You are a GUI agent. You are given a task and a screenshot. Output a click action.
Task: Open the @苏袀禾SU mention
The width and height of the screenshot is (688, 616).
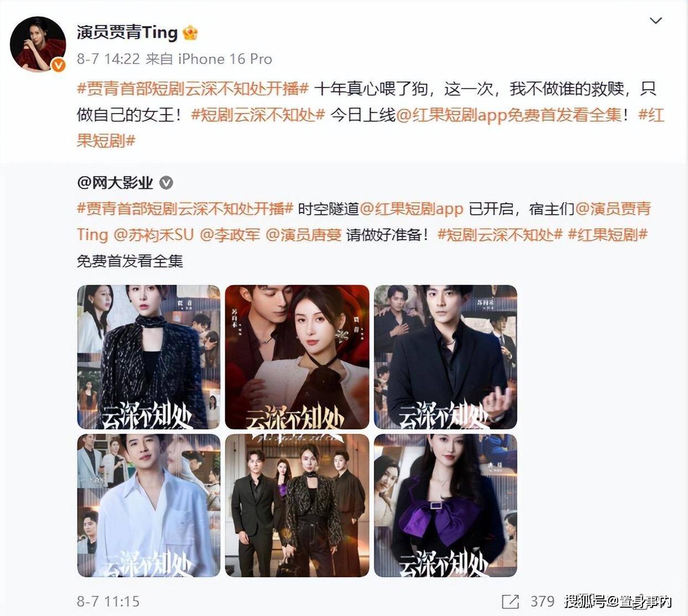coord(153,235)
